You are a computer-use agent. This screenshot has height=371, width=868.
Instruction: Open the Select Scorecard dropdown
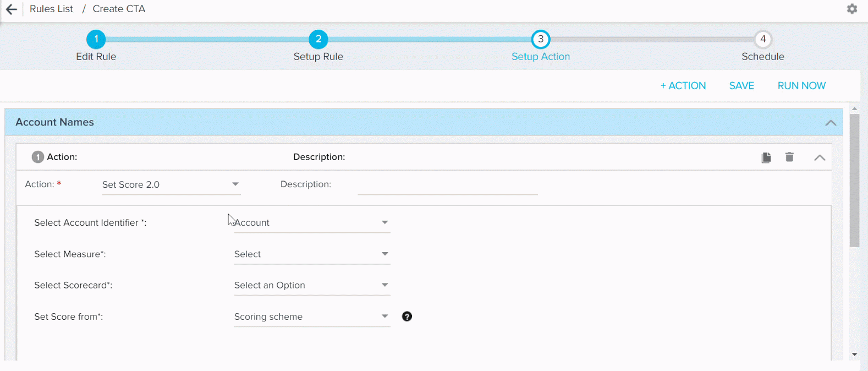pyautogui.click(x=312, y=285)
